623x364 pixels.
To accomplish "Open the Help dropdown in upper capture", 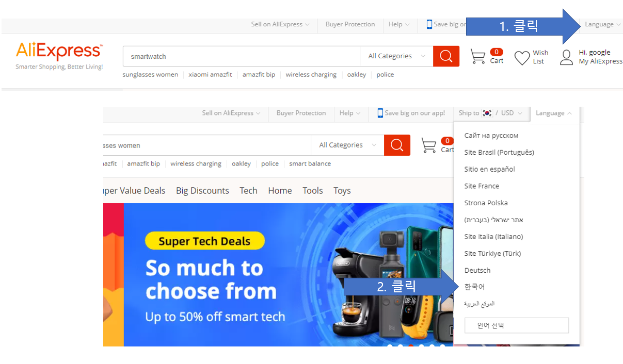I will coord(399,24).
